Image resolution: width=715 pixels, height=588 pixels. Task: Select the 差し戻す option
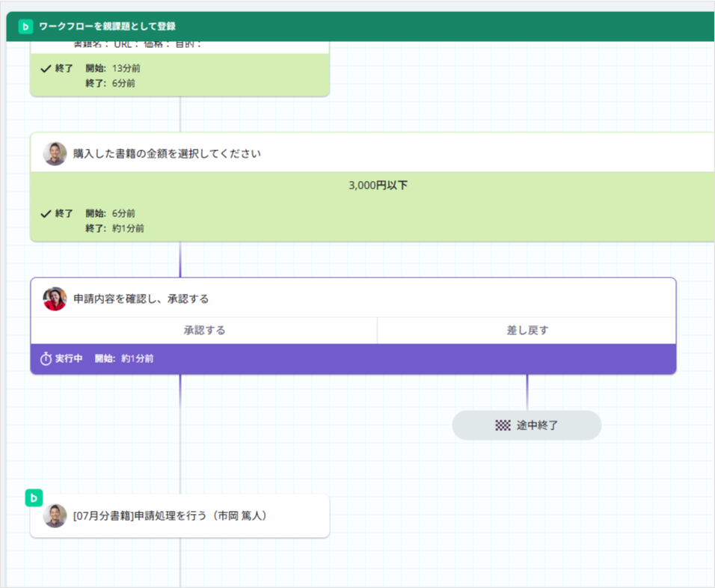pyautogui.click(x=527, y=330)
